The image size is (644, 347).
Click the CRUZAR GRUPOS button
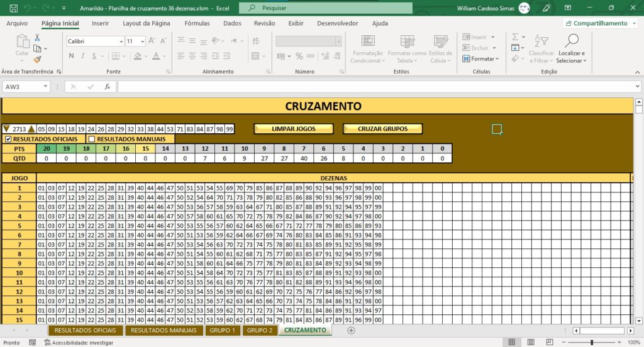382,129
